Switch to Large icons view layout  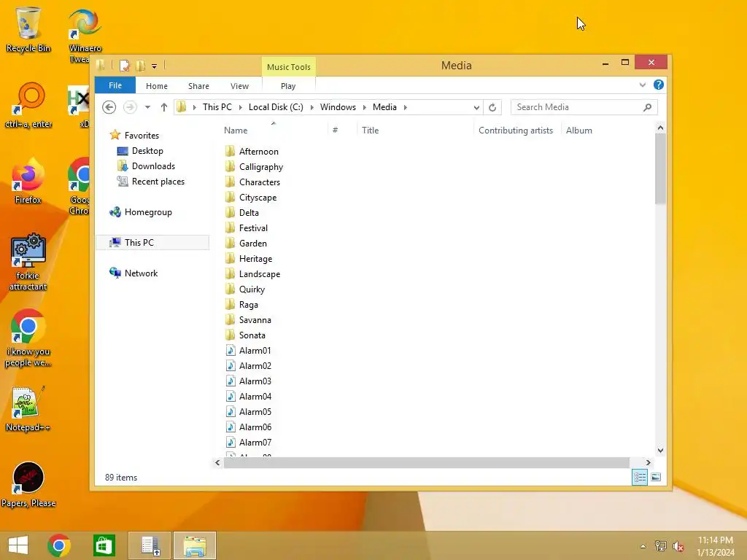click(x=656, y=477)
